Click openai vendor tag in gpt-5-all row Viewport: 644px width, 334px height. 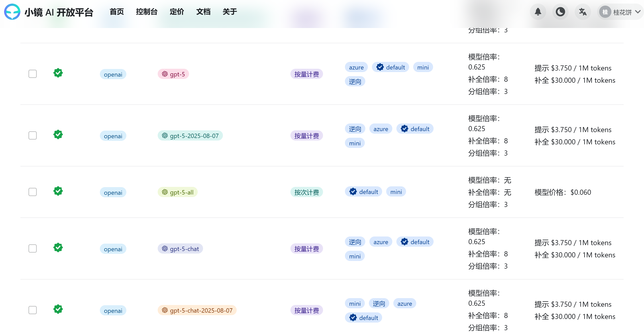(x=113, y=192)
